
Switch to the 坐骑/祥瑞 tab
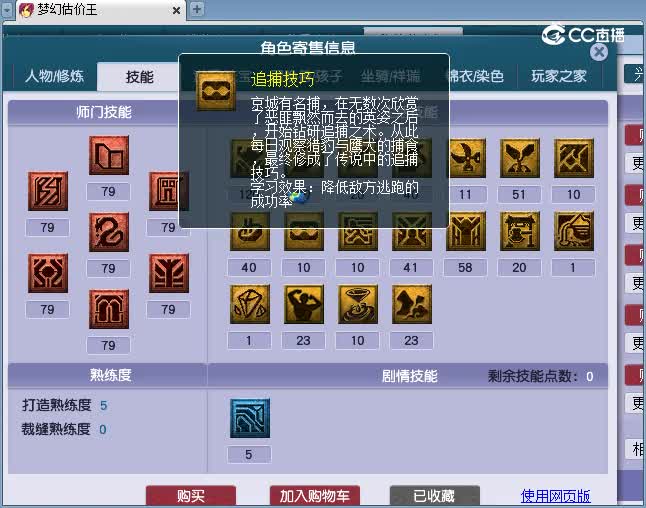tap(390, 76)
